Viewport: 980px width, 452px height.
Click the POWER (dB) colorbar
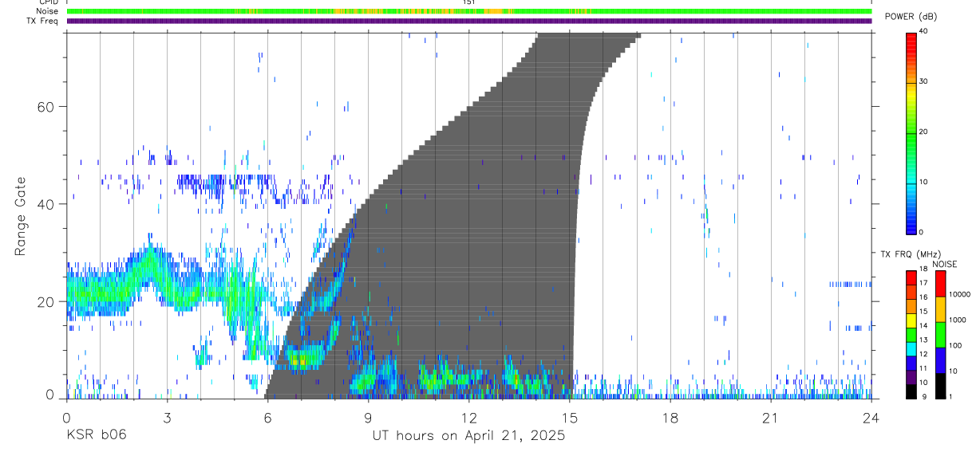(911, 132)
